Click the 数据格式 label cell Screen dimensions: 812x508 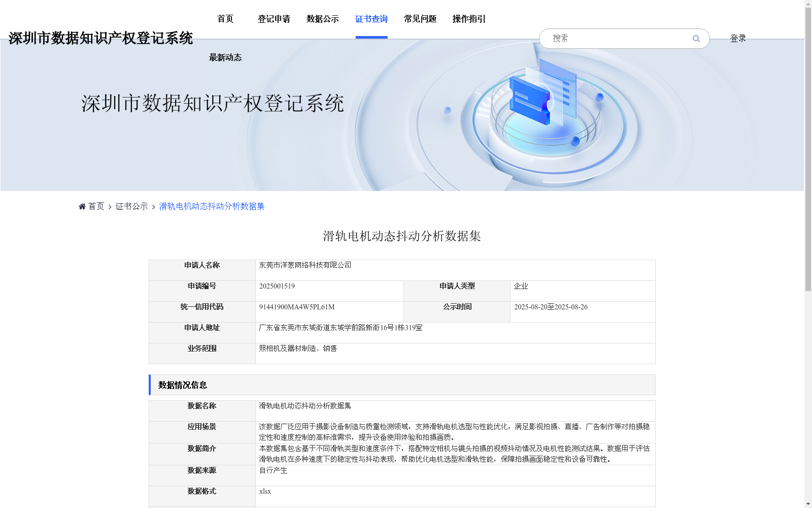(x=202, y=496)
